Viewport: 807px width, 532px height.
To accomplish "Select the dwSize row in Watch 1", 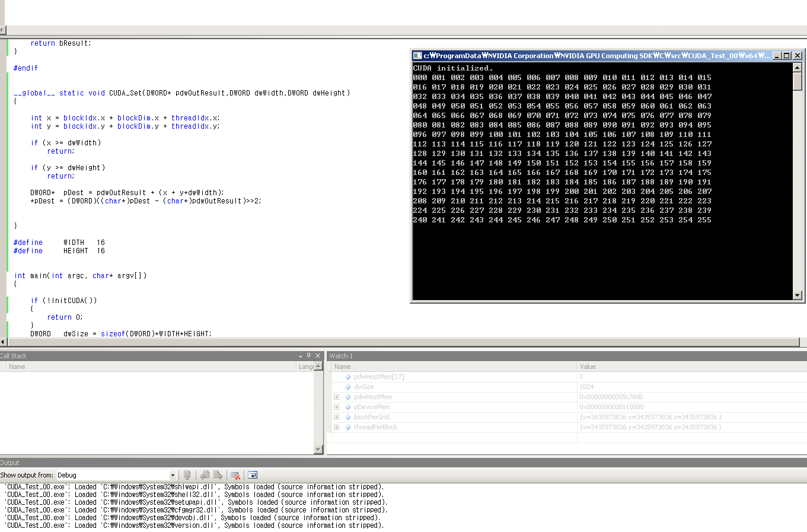I will pos(364,387).
